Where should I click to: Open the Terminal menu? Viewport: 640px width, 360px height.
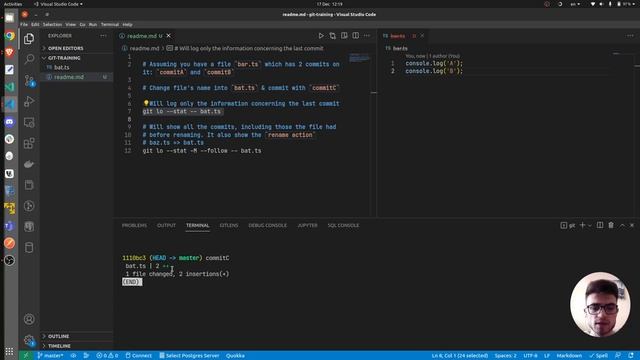click(x=110, y=24)
